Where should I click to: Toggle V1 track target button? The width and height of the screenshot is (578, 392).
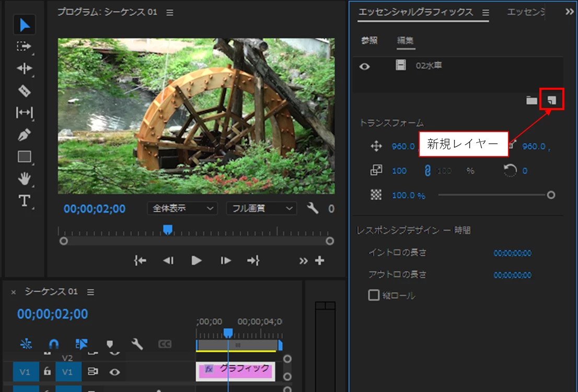[x=68, y=372]
